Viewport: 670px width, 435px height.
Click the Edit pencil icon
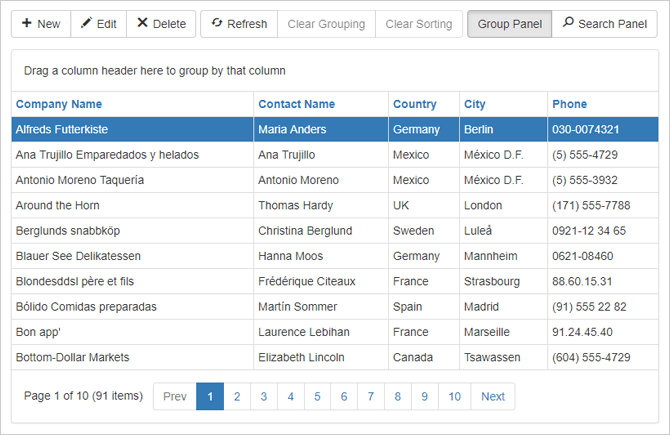(x=86, y=23)
